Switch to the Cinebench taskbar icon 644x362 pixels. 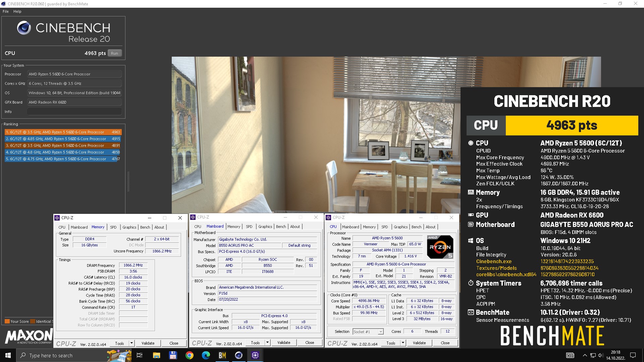tap(238, 355)
